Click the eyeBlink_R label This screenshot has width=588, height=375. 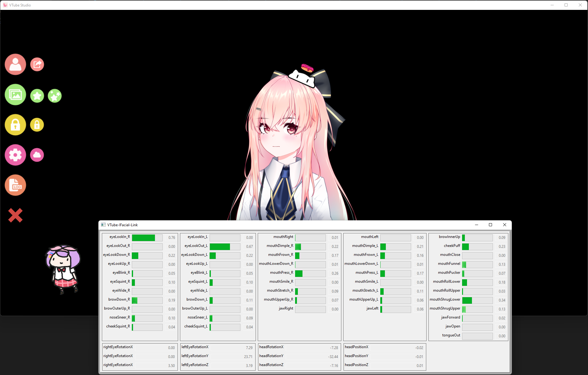click(x=121, y=273)
